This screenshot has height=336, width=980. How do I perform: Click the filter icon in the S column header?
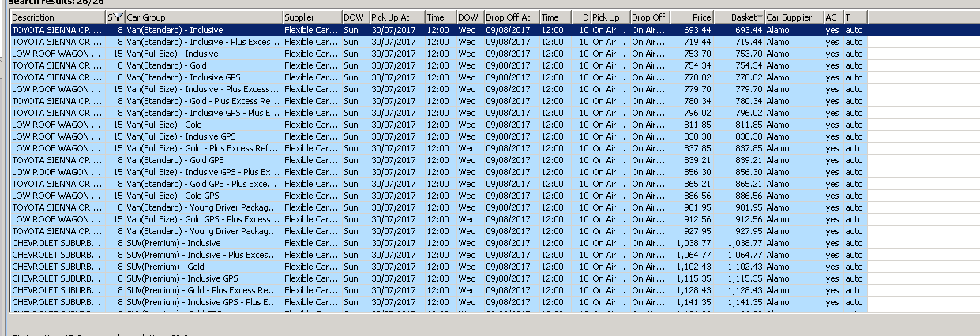(x=118, y=17)
